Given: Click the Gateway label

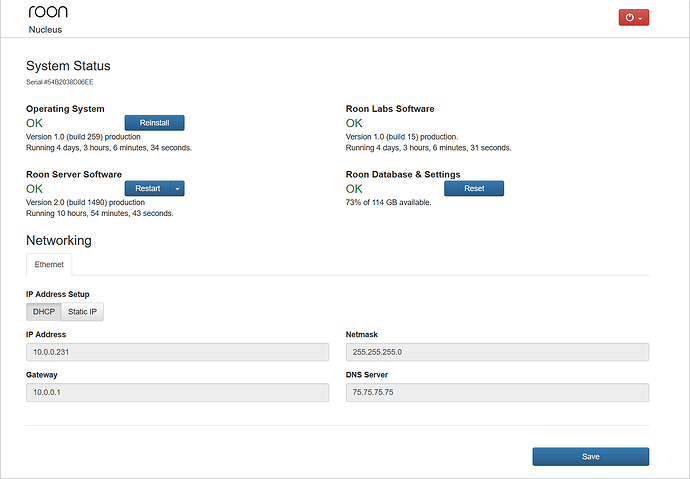Looking at the screenshot, I should (x=42, y=375).
